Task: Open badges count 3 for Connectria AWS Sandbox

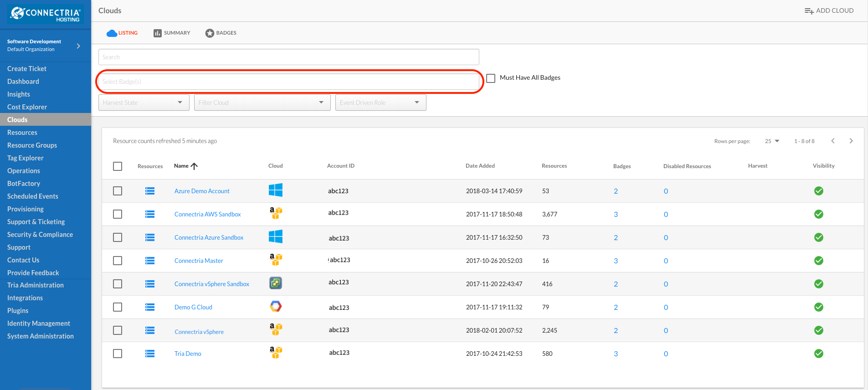Action: coord(616,214)
